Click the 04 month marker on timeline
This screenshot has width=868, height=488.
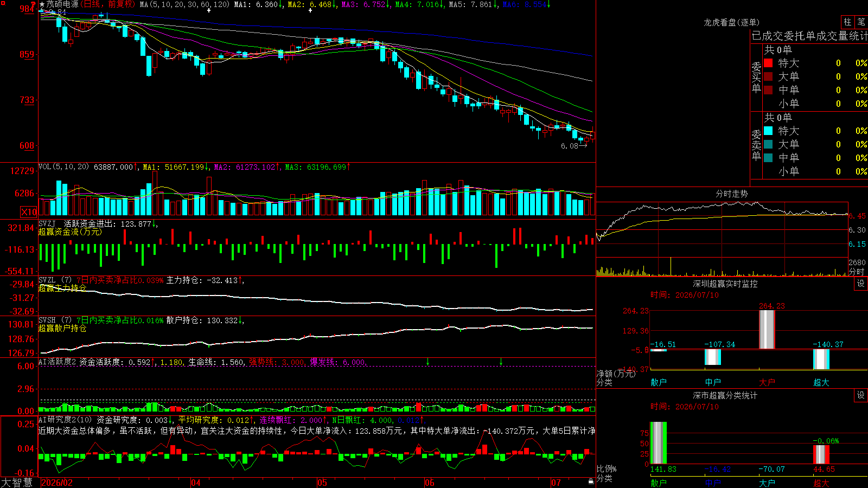point(196,483)
